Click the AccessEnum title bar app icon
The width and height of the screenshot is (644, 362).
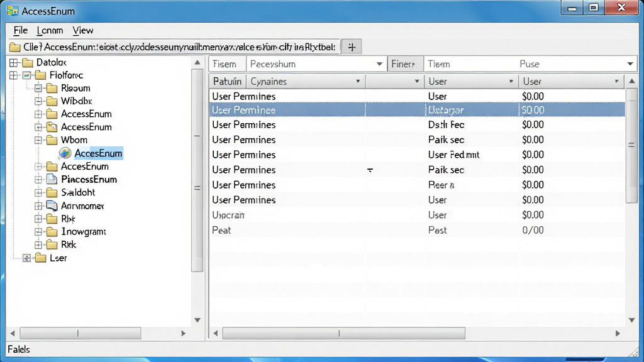13,11
